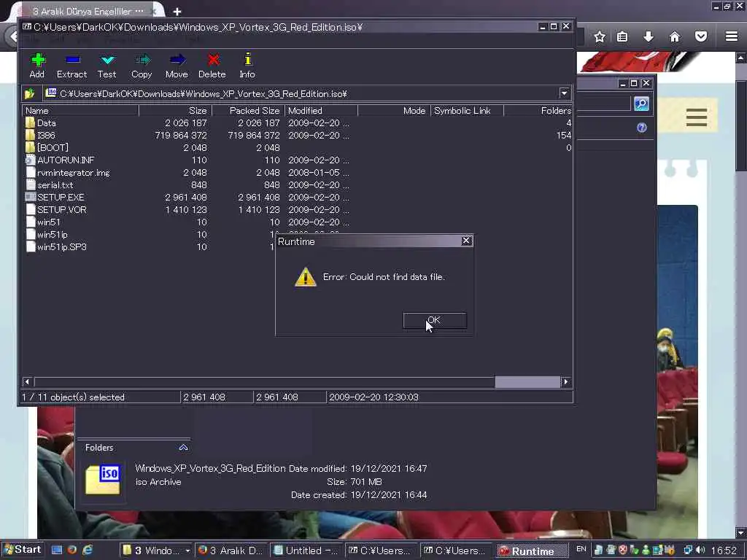This screenshot has height=560, width=747.
Task: Switch to Untitled taskbar item
Action: (306, 551)
